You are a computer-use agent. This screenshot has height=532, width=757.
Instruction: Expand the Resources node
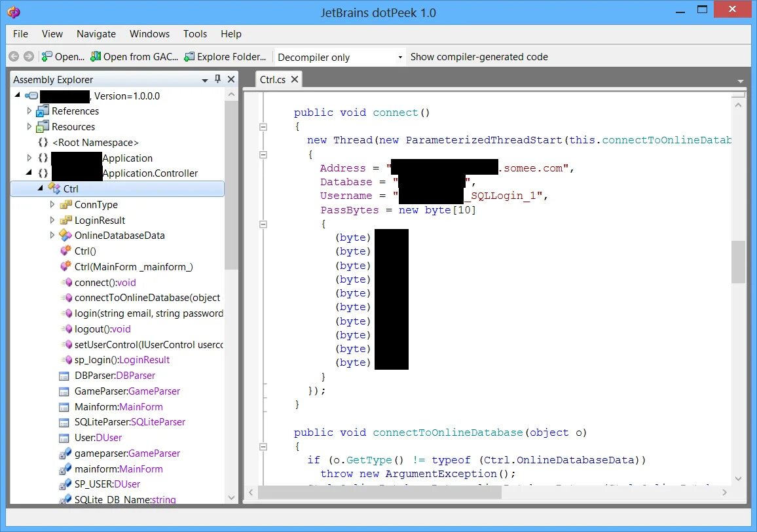29,126
